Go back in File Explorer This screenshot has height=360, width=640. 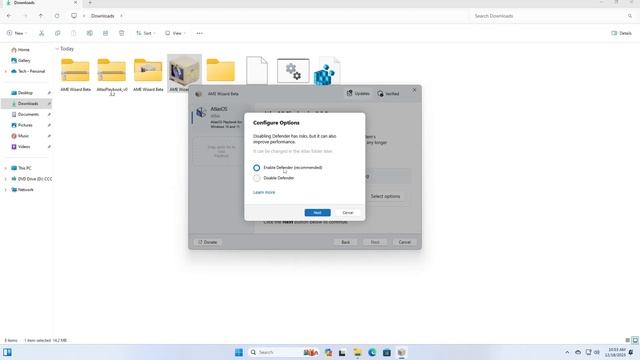[x=9, y=16]
